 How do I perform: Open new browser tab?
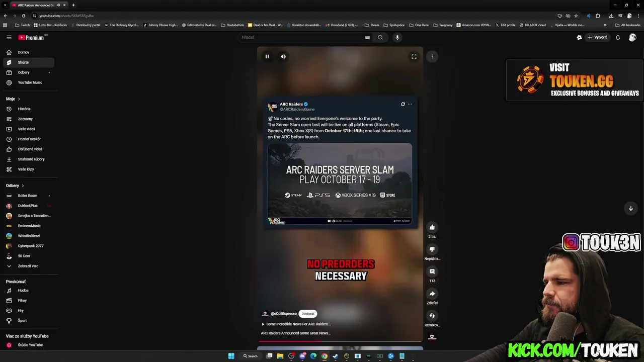click(x=73, y=5)
